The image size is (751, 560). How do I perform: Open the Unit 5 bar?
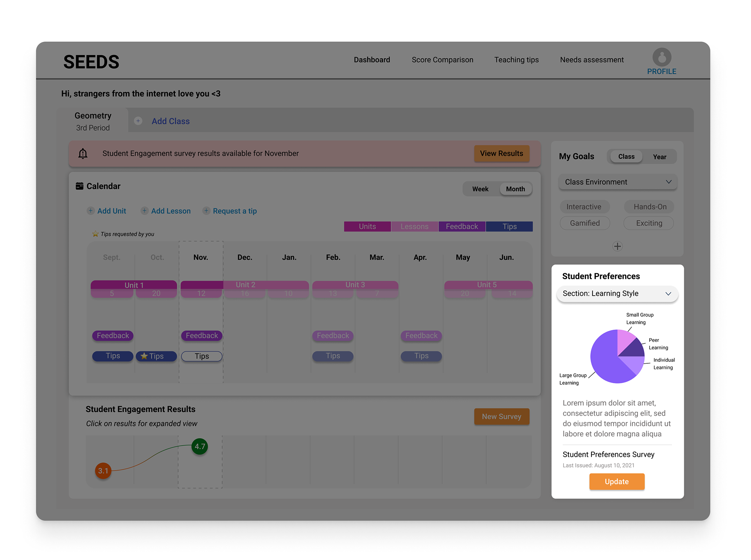coord(488,285)
